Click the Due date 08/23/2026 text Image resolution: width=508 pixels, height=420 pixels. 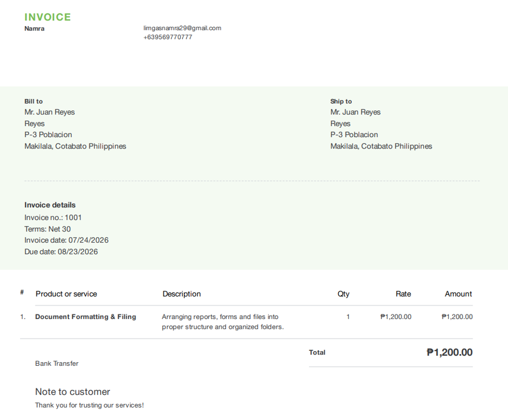(61, 252)
